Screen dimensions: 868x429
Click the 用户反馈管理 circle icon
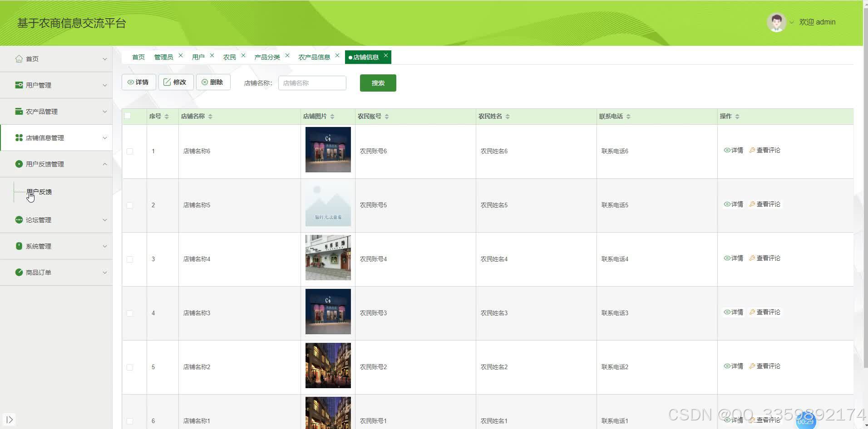(x=19, y=164)
